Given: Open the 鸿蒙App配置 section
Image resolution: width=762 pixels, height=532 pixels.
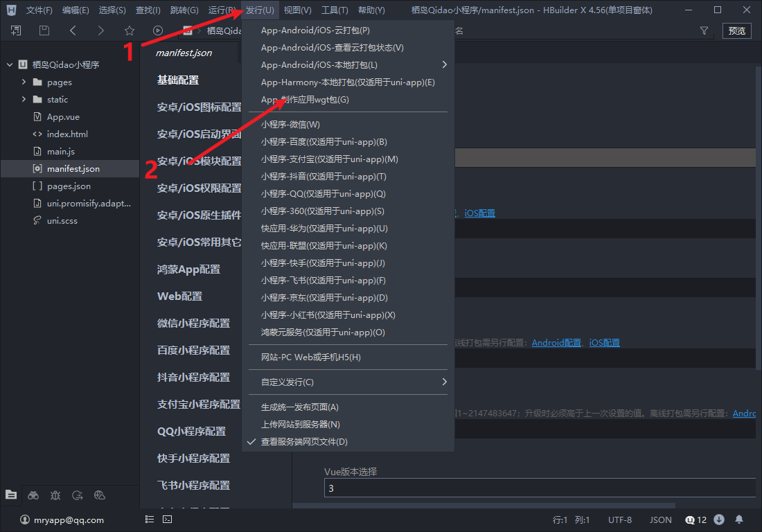Looking at the screenshot, I should coord(188,269).
